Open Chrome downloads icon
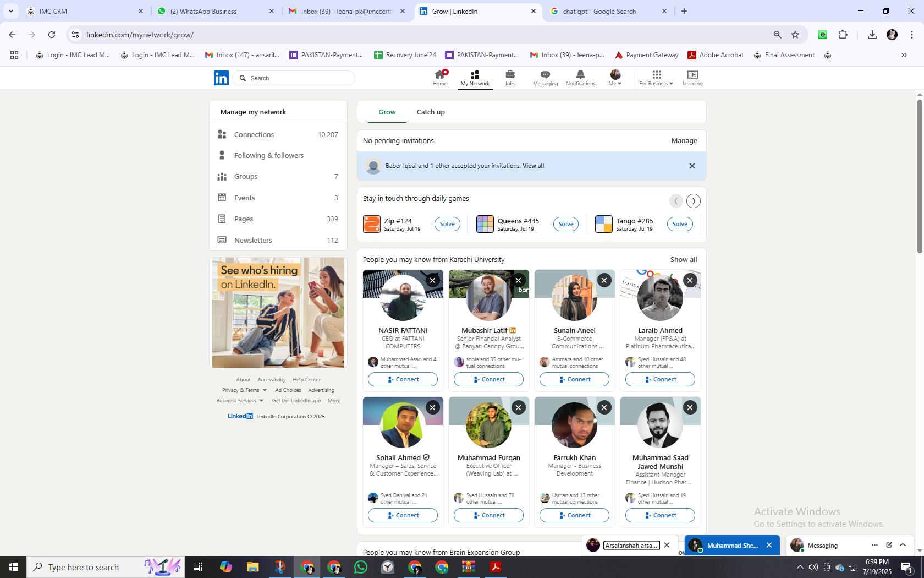This screenshot has height=578, width=924. tap(872, 35)
